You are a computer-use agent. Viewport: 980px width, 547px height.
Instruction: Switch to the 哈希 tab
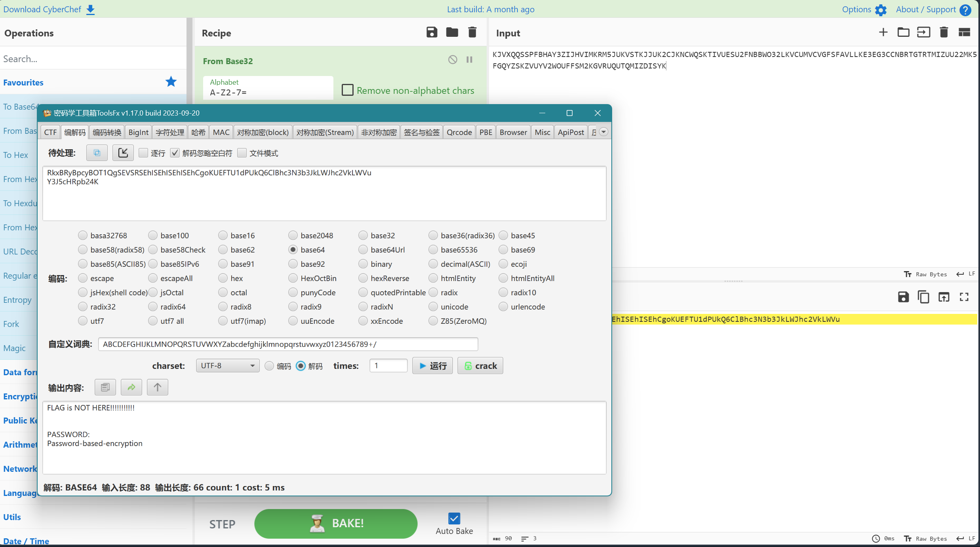[x=198, y=132]
